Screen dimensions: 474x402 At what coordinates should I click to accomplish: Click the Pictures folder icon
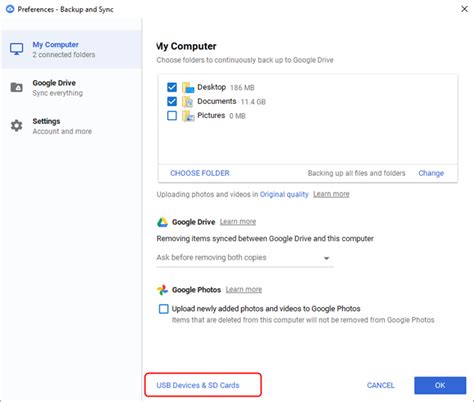[x=188, y=116]
